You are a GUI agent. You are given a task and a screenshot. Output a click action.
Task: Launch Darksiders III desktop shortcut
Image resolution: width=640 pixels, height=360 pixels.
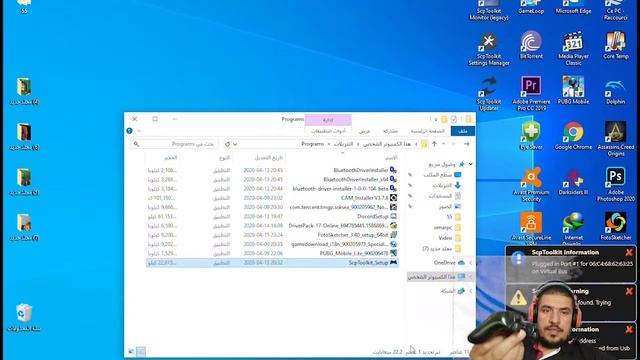coord(573,181)
